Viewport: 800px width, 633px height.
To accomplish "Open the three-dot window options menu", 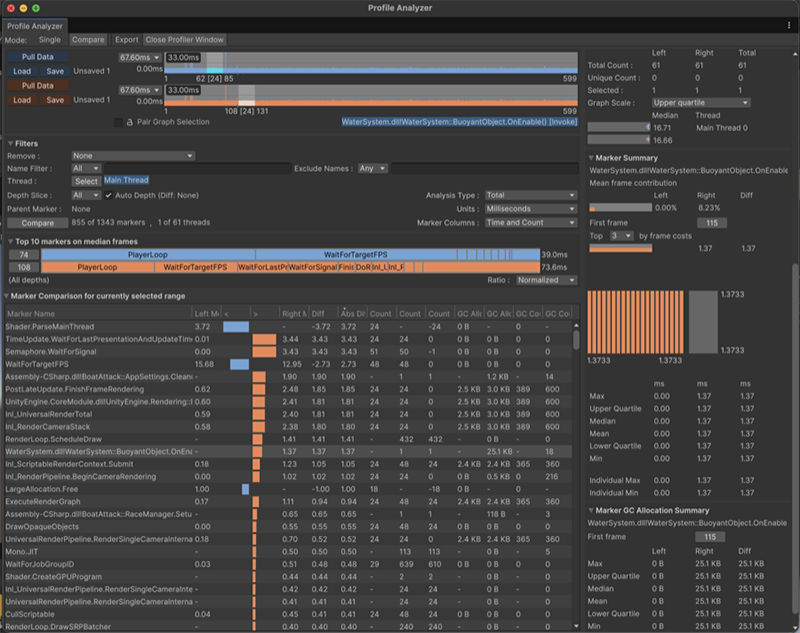I will (789, 25).
